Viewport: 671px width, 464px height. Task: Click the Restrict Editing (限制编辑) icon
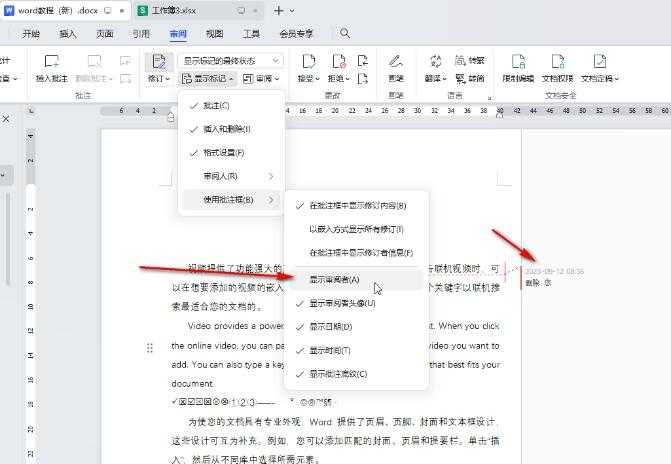[x=518, y=61]
